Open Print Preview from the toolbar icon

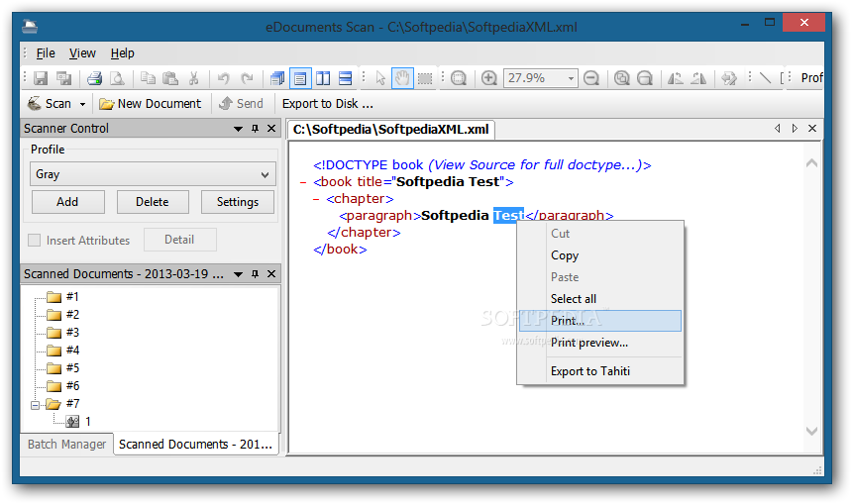[117, 78]
